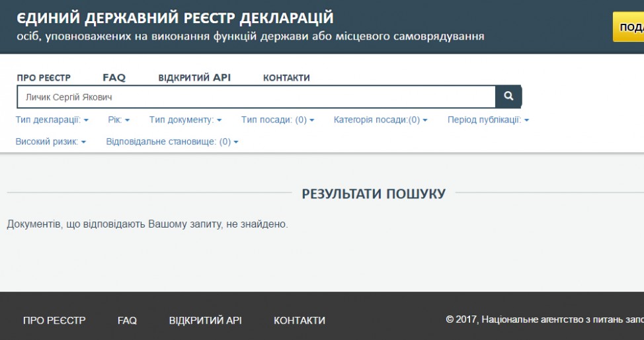Open the Високий ризик dropdown
This screenshot has height=340, width=644.
click(50, 142)
